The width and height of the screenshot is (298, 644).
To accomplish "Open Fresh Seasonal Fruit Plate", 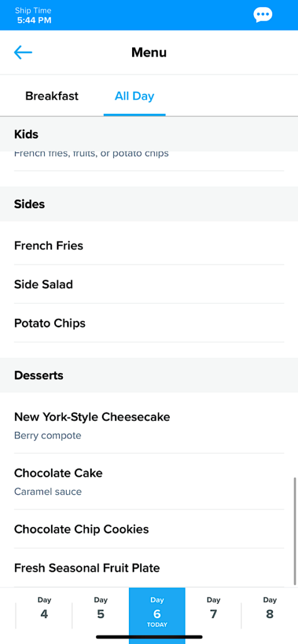I will coord(149,568).
